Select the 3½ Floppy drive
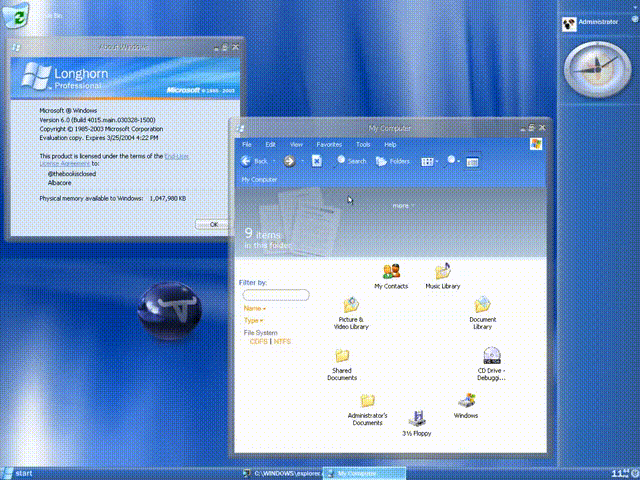Image resolution: width=640 pixels, height=480 pixels. pos(417,423)
